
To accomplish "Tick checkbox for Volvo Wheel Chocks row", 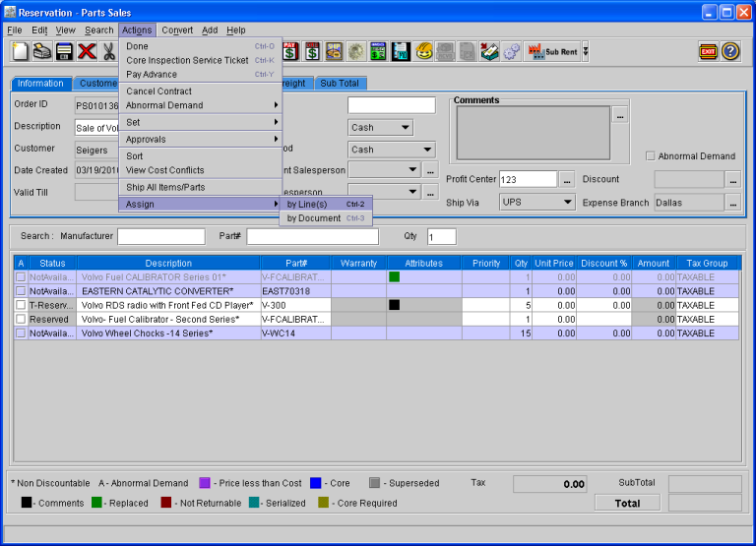I will [21, 333].
